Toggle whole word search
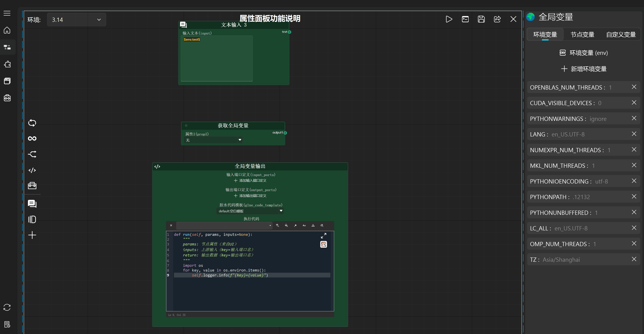Screen dimensions: 644x334 (x=313, y=225)
